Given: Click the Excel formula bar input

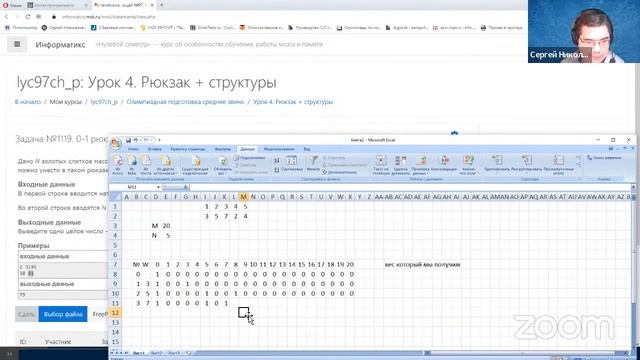Looking at the screenshot, I should pyautogui.click(x=410, y=187).
